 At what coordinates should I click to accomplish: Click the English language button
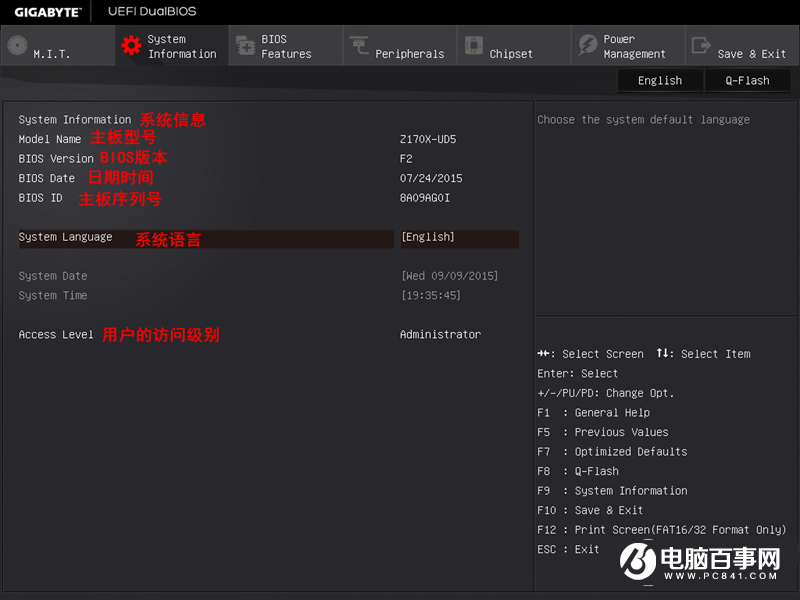click(660, 80)
